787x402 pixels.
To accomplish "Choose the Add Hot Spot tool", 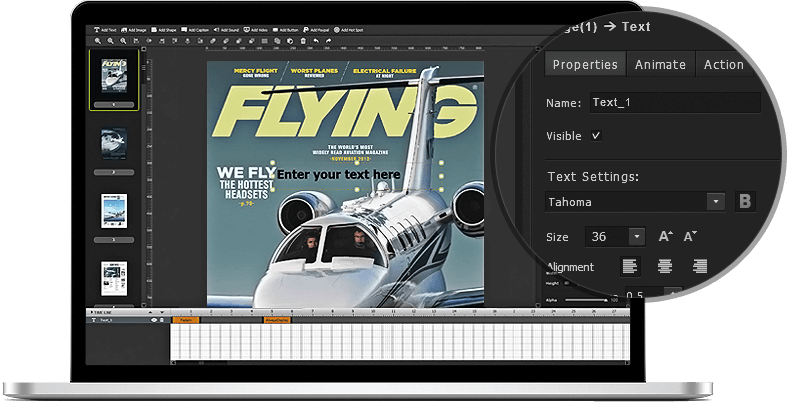I will tap(348, 30).
